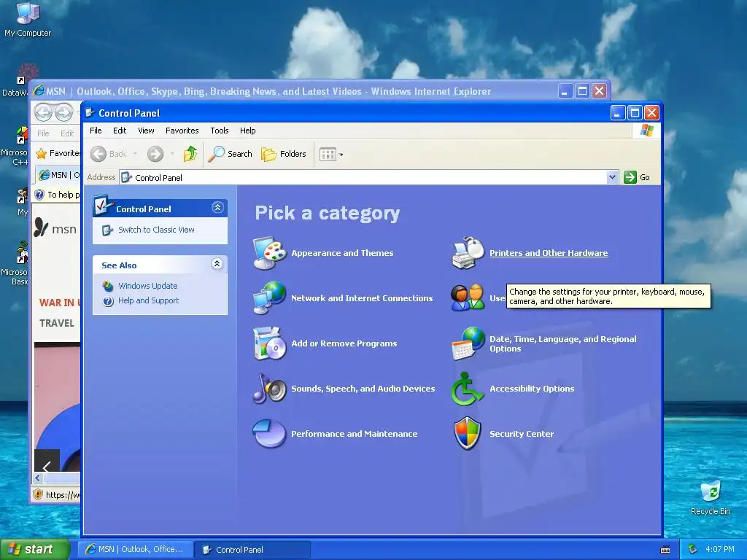Expand the Address bar dropdown arrow

(x=613, y=177)
